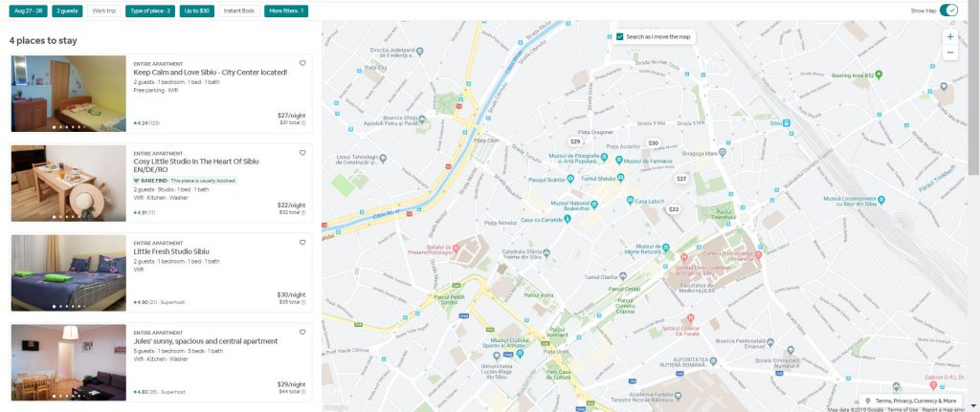Image resolution: width=980 pixels, height=412 pixels.
Task: Click the Little Fresh Studio bedroom photo
Action: pyautogui.click(x=69, y=272)
